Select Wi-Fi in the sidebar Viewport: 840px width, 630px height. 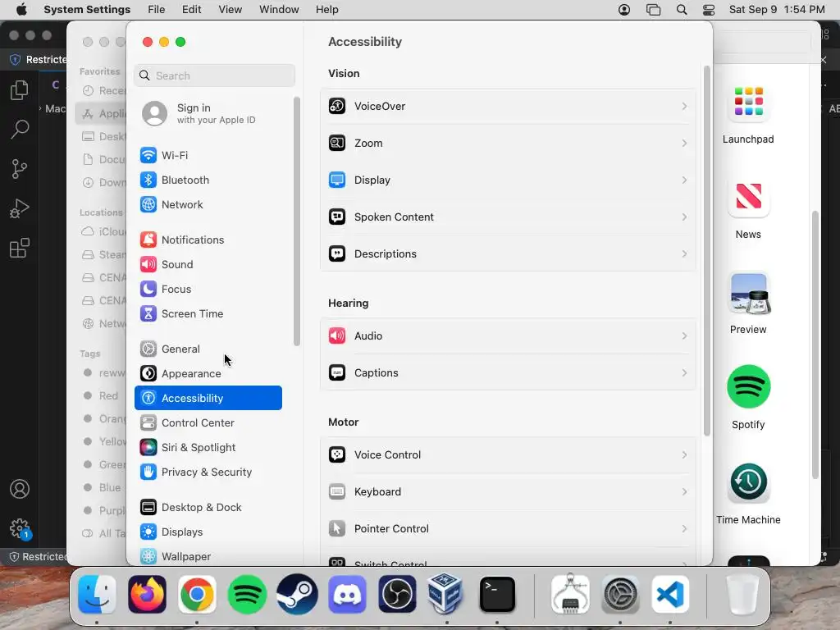[x=208, y=155]
